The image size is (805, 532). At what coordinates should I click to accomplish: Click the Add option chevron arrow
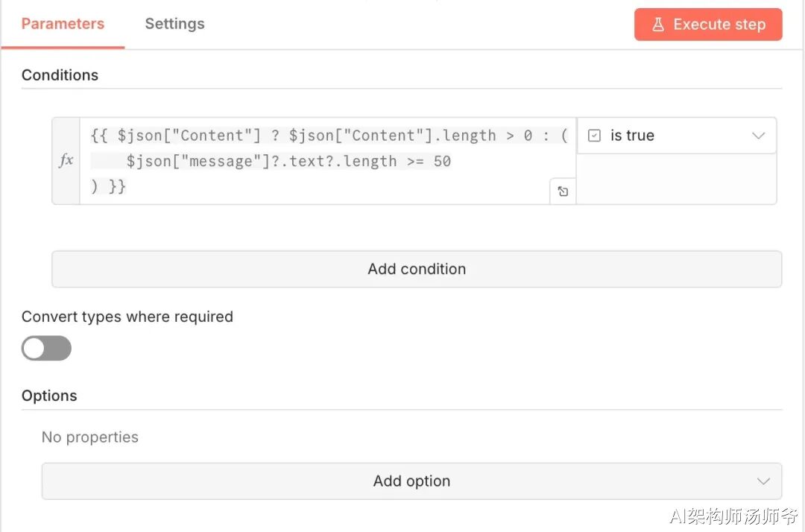(763, 481)
